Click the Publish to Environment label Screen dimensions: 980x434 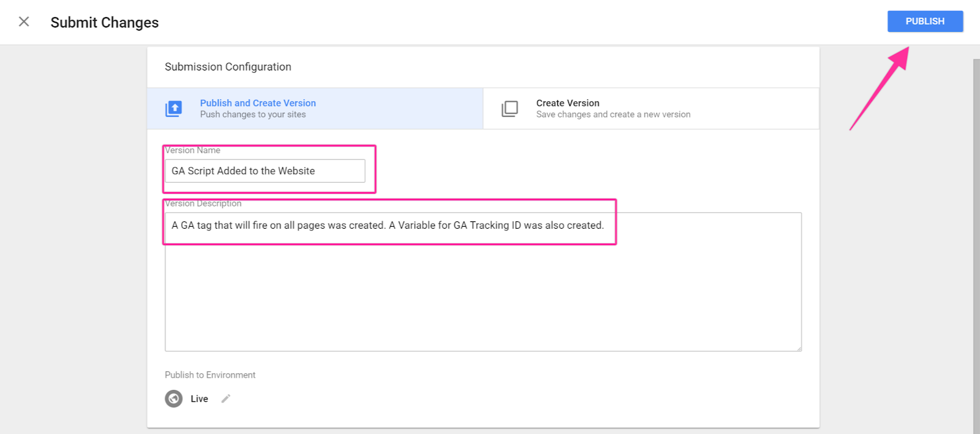[210, 375]
